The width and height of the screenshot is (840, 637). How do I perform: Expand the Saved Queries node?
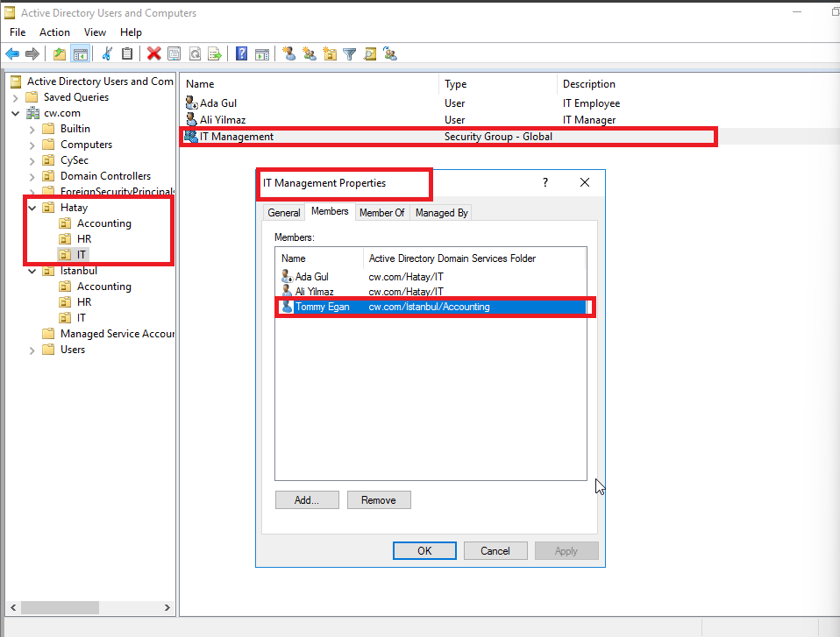click(x=16, y=97)
